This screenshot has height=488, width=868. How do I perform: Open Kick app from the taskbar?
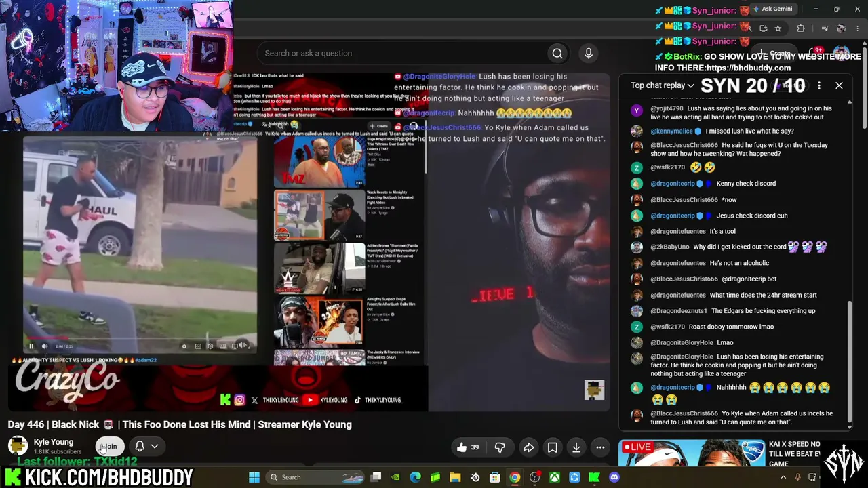tap(594, 477)
